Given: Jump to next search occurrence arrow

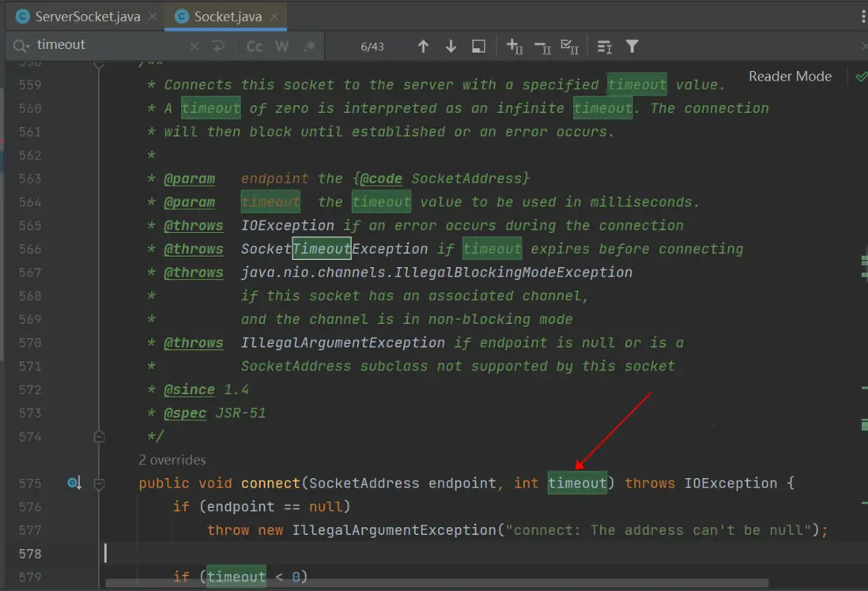Looking at the screenshot, I should 451,47.
